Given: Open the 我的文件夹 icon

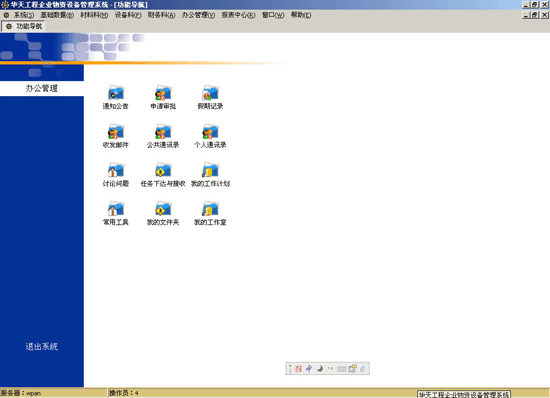Looking at the screenshot, I should (x=163, y=209).
